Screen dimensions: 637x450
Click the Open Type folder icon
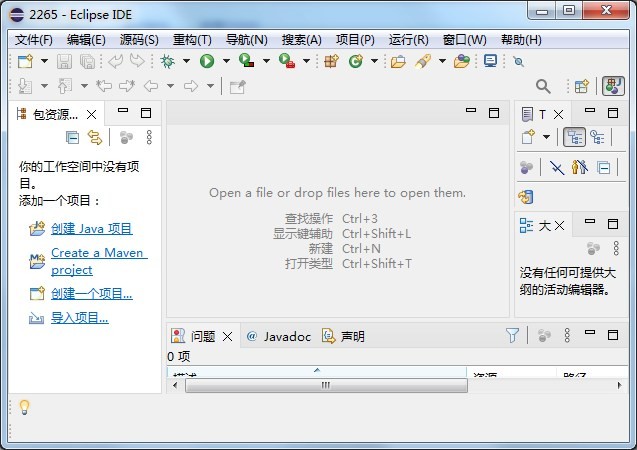click(398, 61)
